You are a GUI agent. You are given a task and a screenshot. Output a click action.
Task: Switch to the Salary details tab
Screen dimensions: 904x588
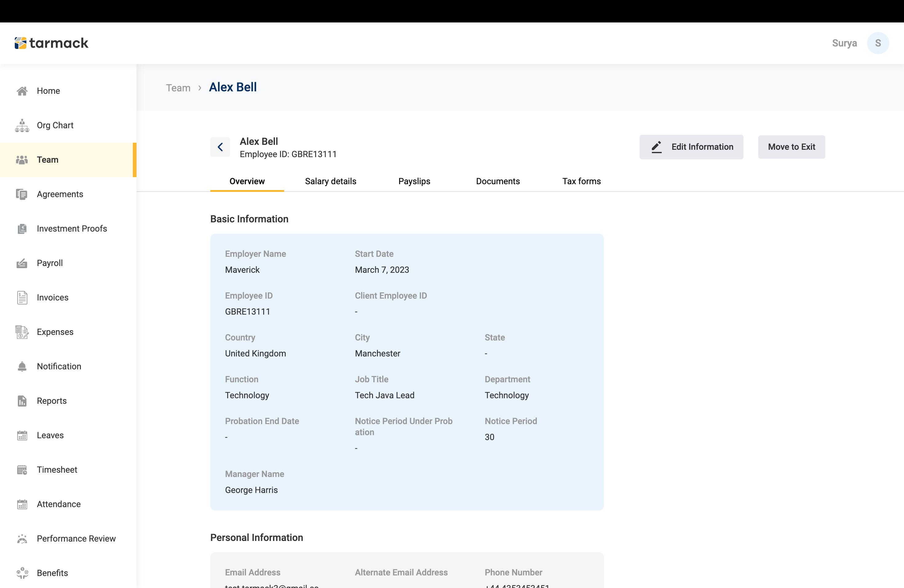(331, 181)
